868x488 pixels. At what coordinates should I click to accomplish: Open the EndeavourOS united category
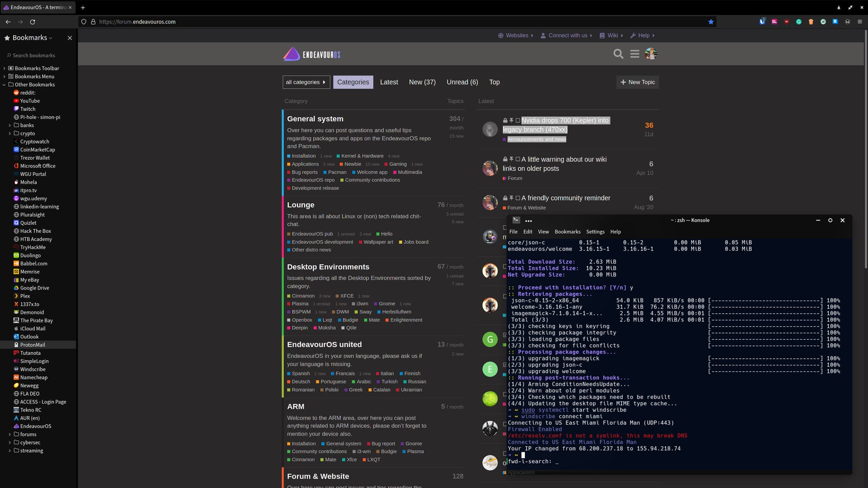[x=324, y=345]
